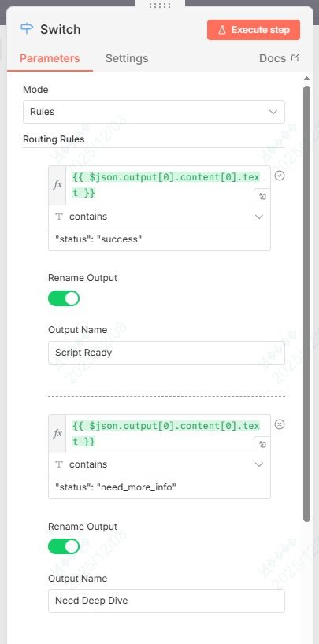The image size is (319, 644).
Task: Click the fx icon of first rule
Action: [x=57, y=185]
